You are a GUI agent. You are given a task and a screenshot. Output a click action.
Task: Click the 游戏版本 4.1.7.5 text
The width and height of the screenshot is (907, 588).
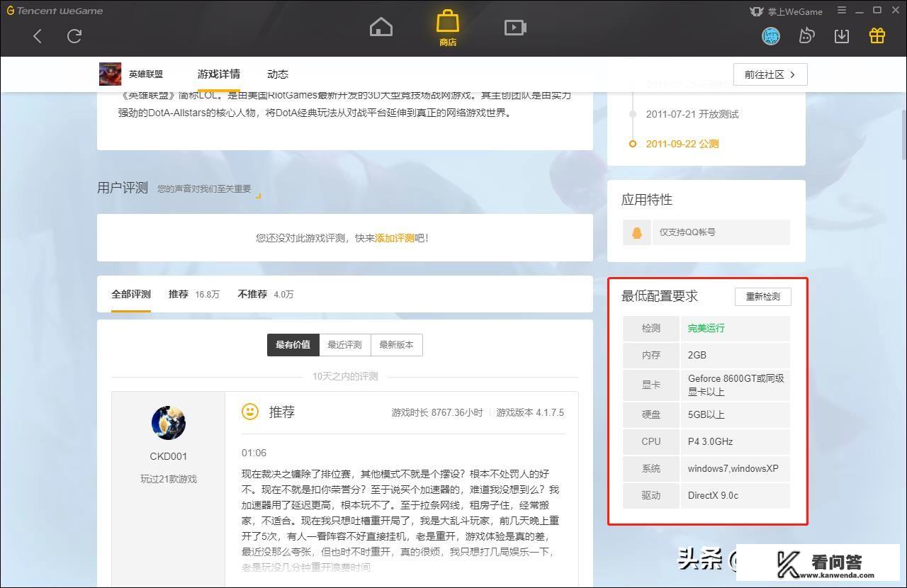530,412
